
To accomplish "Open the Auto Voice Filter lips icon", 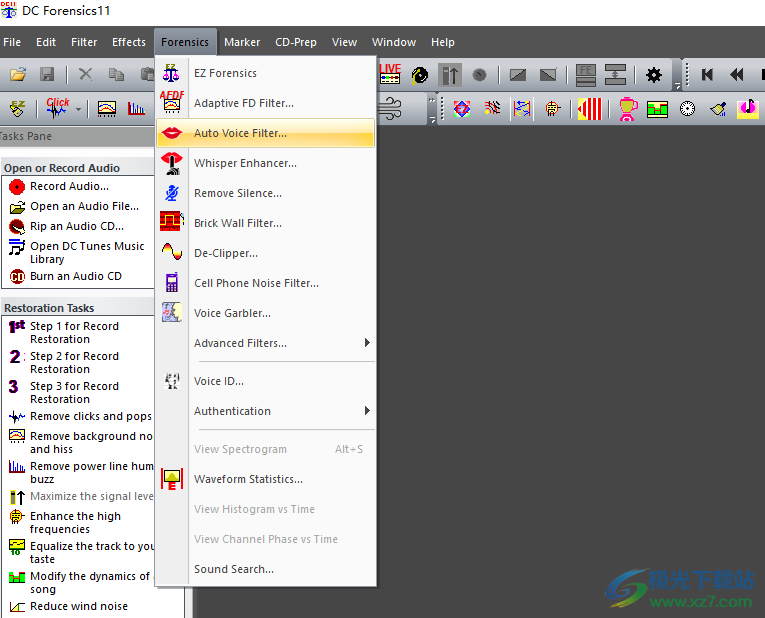I will [172, 133].
